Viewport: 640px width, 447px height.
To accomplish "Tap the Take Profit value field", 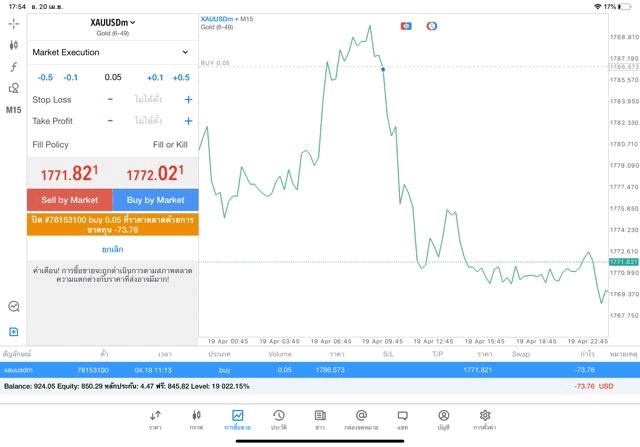I will 148,121.
